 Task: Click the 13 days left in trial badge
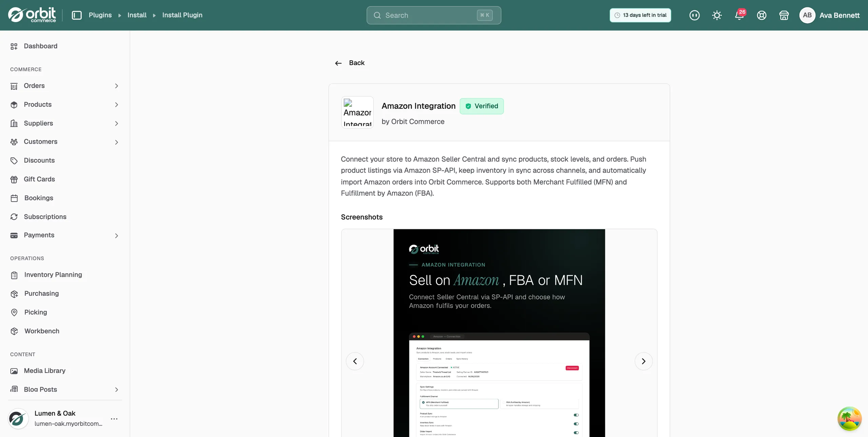click(x=640, y=15)
